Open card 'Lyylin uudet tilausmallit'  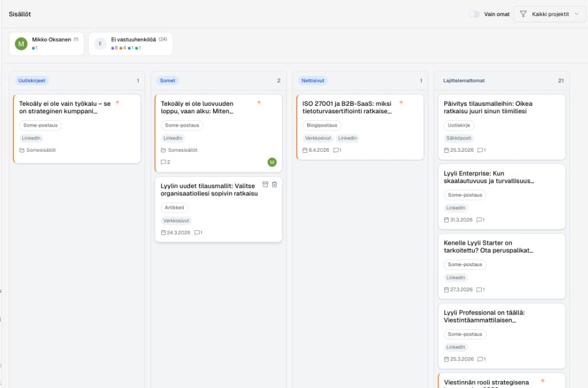[219, 209]
